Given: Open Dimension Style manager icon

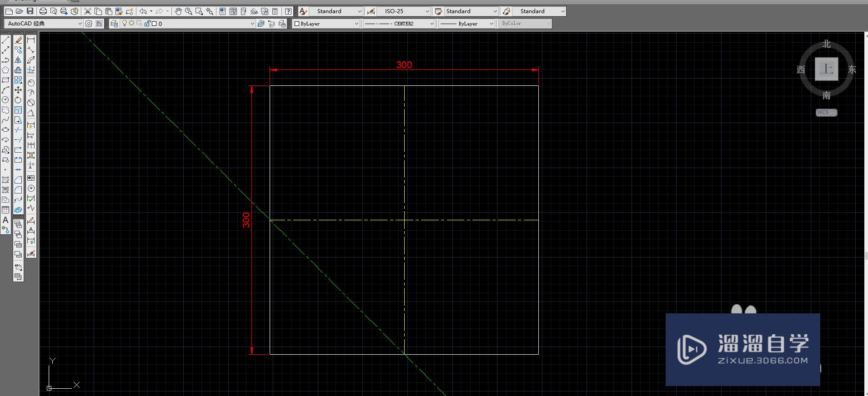Looking at the screenshot, I should (371, 11).
